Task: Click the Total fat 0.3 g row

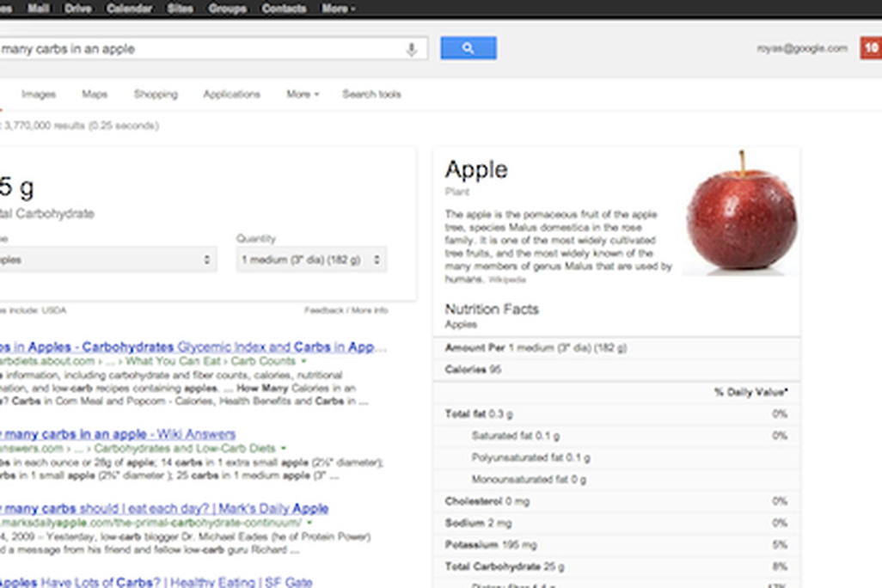Action: pos(616,414)
